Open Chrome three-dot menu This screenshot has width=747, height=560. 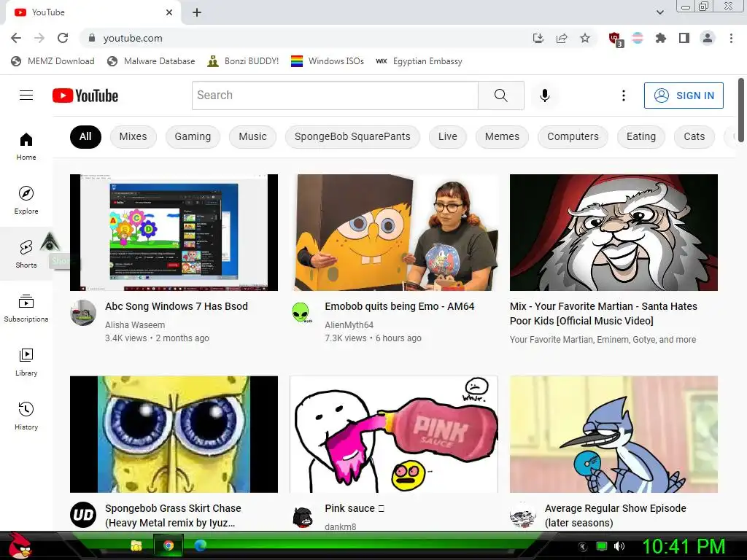coord(731,38)
